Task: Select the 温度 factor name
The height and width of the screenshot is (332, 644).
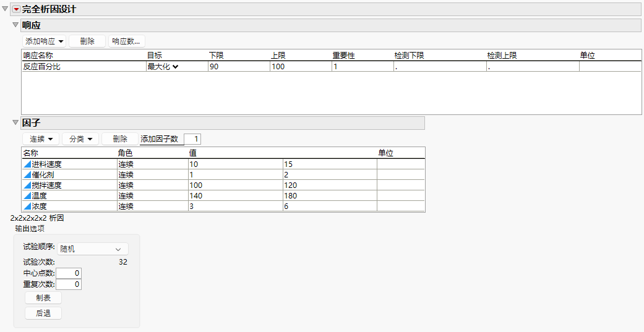Action: 40,196
